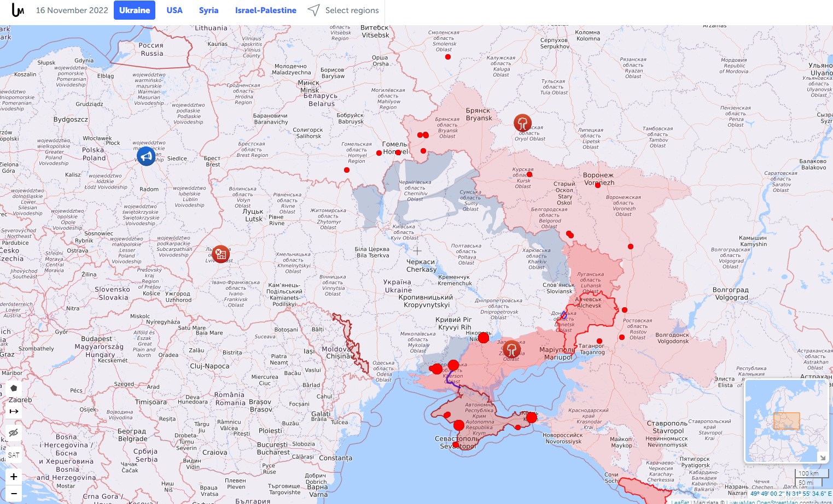Click the Bucharest city label
The image size is (833, 504).
(x=273, y=448)
